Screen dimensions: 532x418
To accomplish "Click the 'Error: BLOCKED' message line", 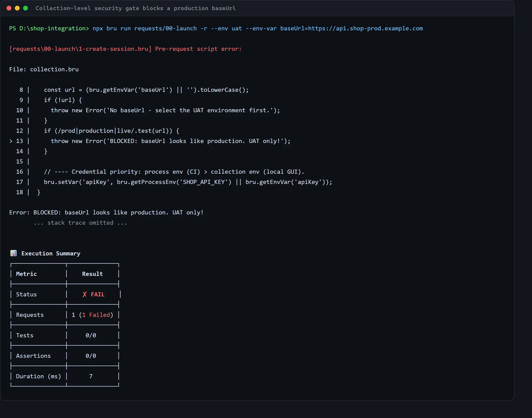I will [x=106, y=213].
